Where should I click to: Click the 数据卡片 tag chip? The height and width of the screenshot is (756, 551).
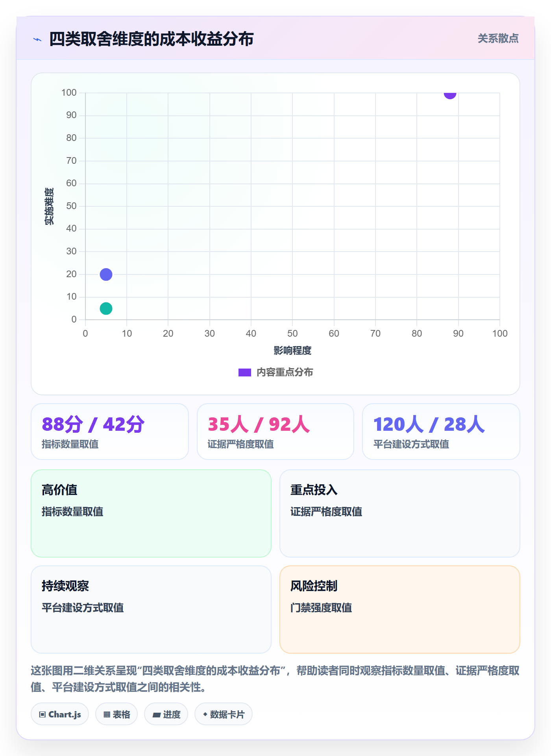pos(224,714)
